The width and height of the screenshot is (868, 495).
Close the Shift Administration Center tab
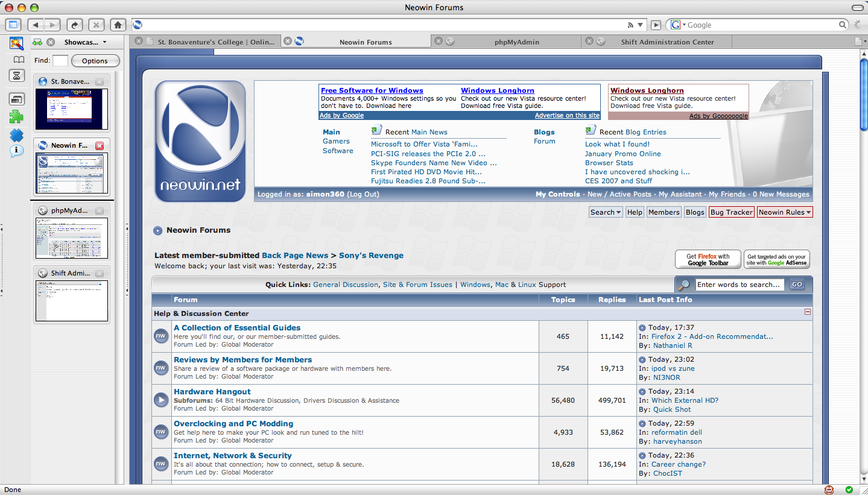(589, 41)
